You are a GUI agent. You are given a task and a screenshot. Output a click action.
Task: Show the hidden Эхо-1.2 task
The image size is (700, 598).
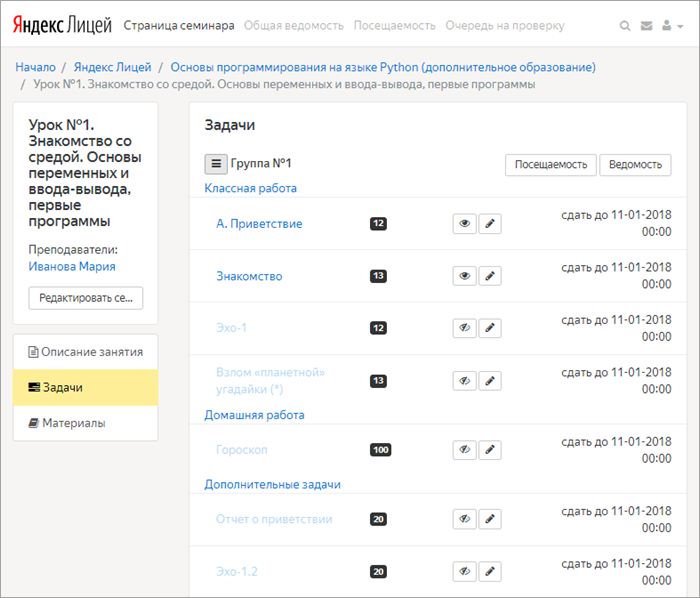pyautogui.click(x=464, y=571)
